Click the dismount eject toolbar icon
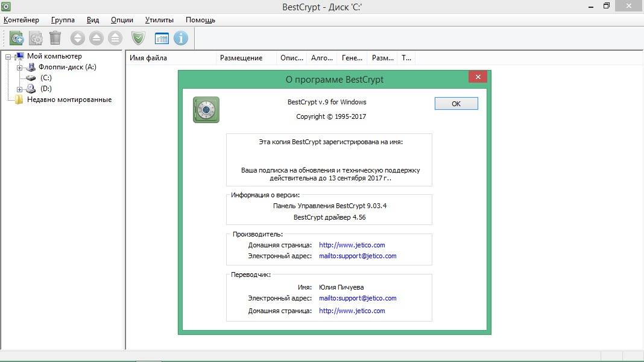Screen dimensions: 644x362 click(x=96, y=38)
